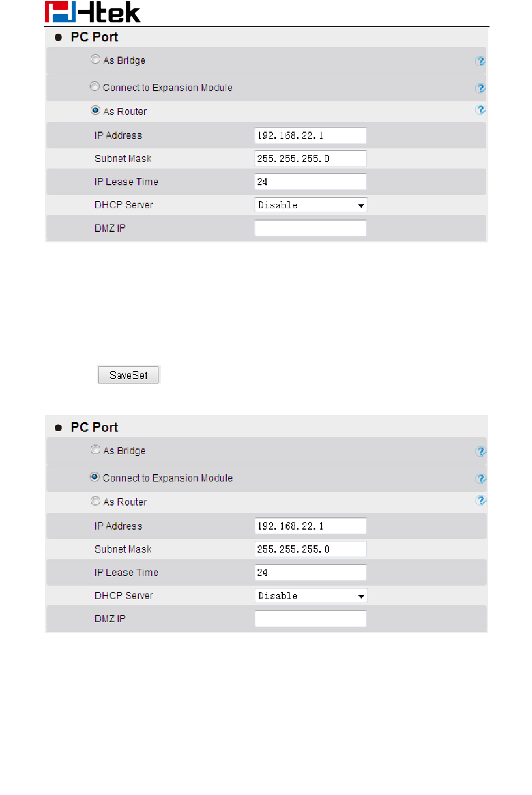Image resolution: width=532 pixels, height=795 pixels.
Task: Click the Htek logo at page top
Action: pyautogui.click(x=92, y=12)
